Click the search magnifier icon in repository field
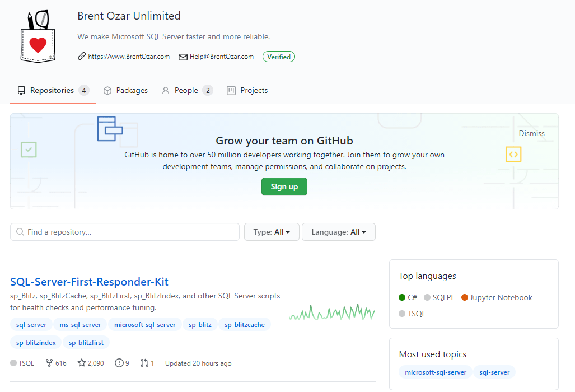 click(20, 232)
